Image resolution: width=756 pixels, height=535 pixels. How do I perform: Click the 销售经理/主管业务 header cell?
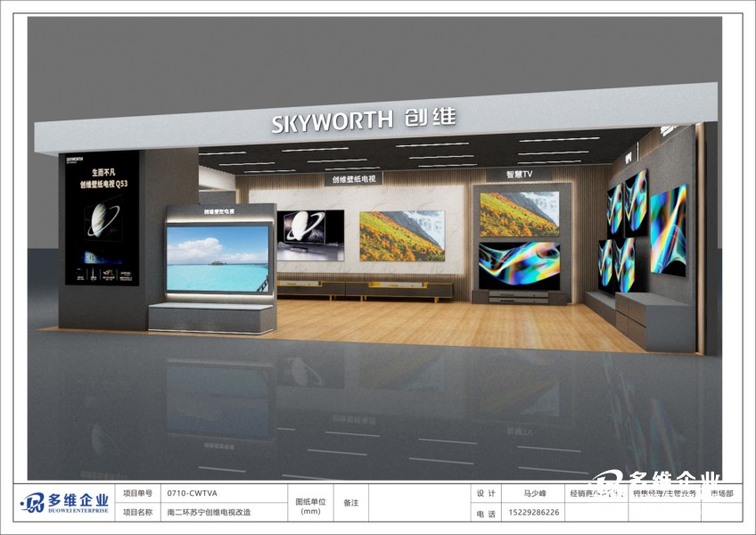664,493
